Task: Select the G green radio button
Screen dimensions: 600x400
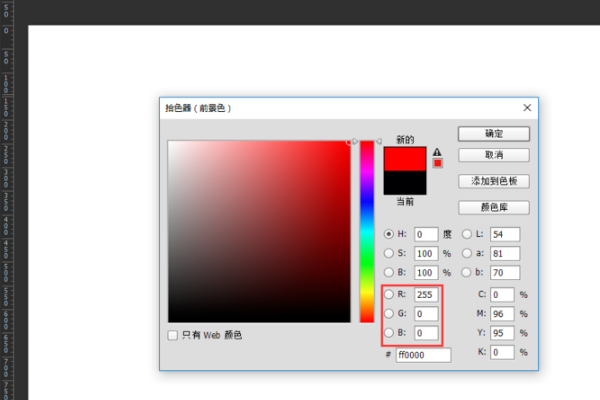Action: pos(389,314)
